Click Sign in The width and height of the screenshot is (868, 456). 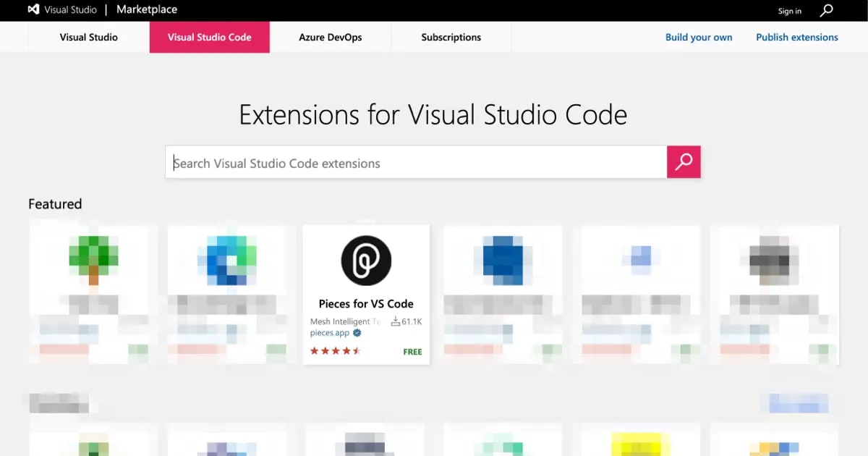coord(790,11)
